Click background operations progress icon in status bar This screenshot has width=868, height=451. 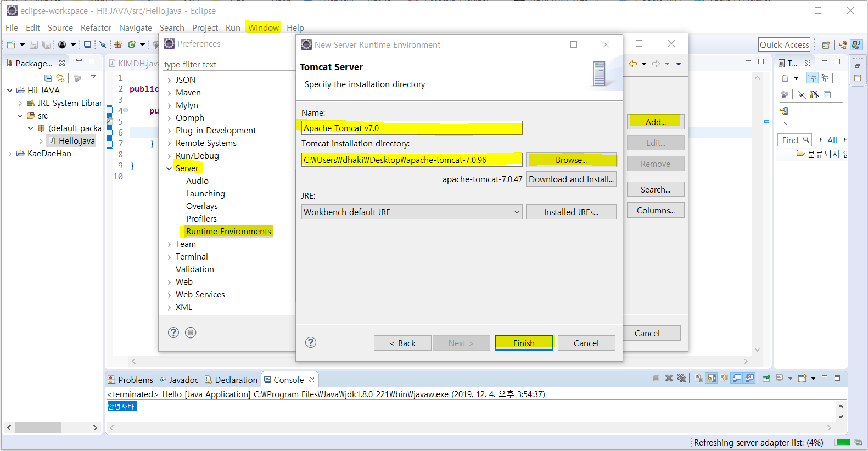(858, 442)
